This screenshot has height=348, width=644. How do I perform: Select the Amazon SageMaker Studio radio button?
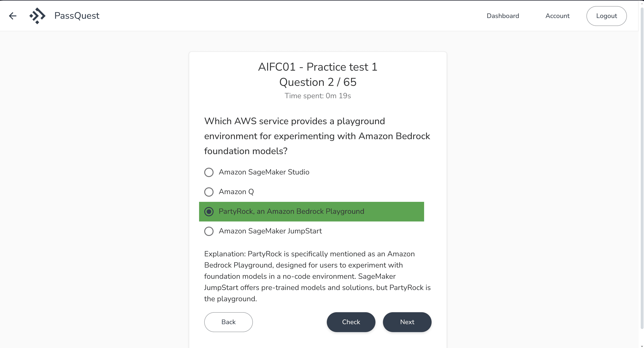coord(209,172)
